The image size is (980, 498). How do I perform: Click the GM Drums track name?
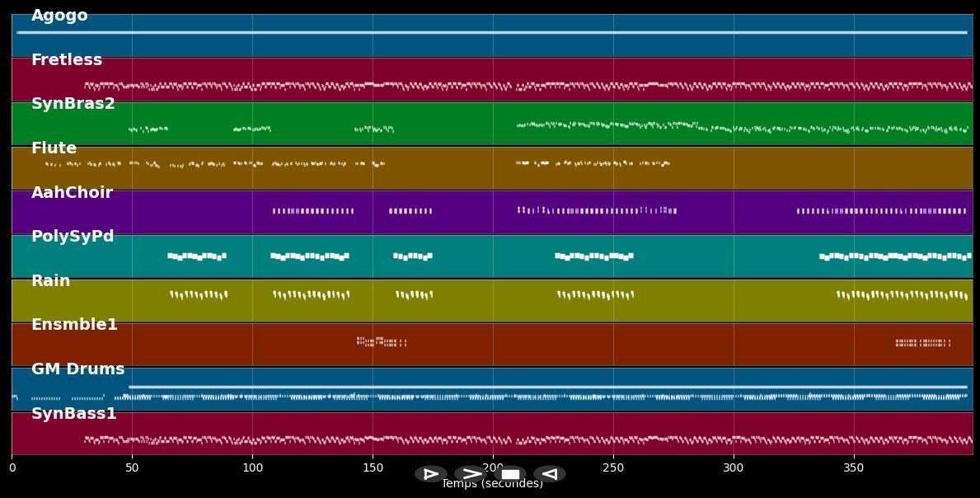coord(77,369)
